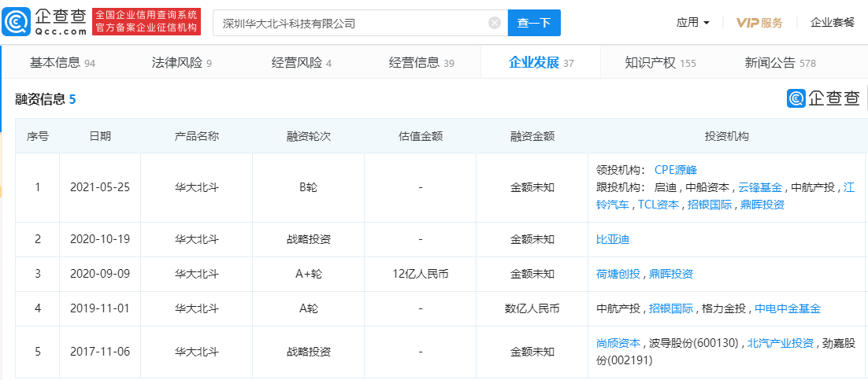Click 中船资本 investor text
868x380 pixels.
(x=707, y=187)
